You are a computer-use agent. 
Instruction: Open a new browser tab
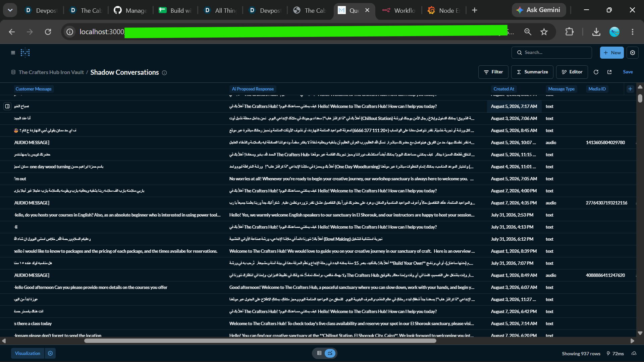(x=475, y=10)
